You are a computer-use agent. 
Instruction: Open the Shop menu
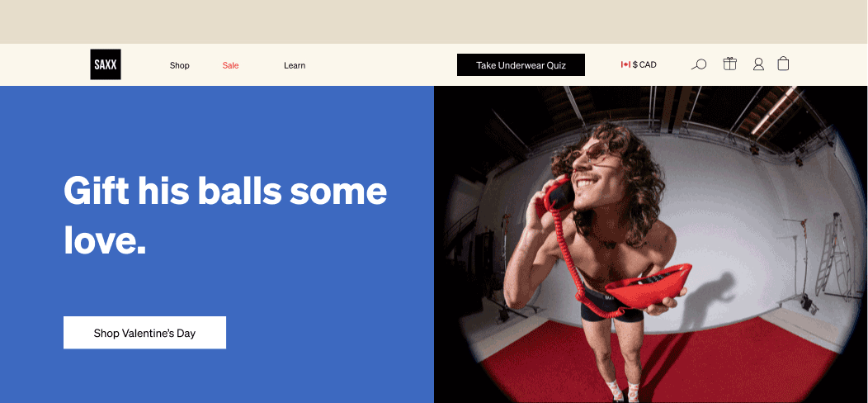(179, 65)
